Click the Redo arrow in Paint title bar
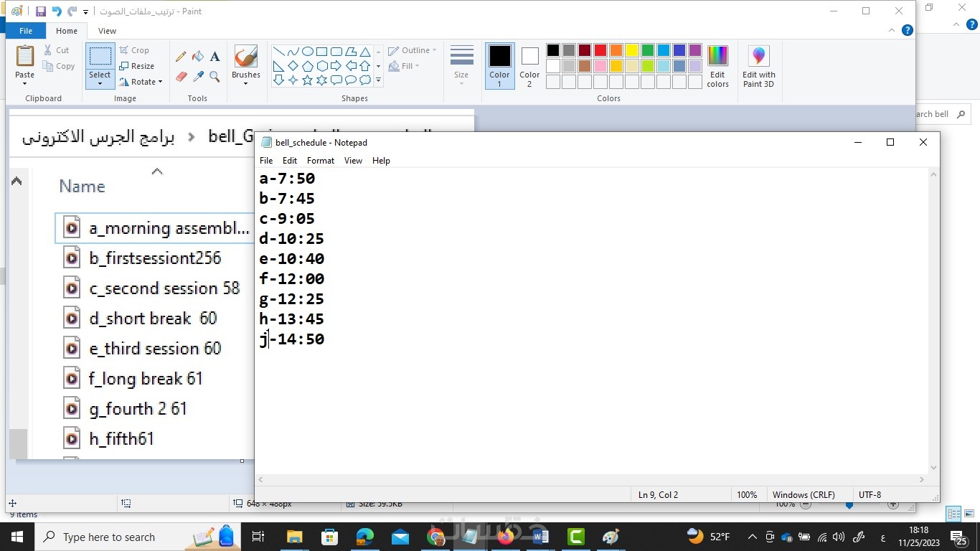Screen dimensions: 980x551 coord(72,11)
